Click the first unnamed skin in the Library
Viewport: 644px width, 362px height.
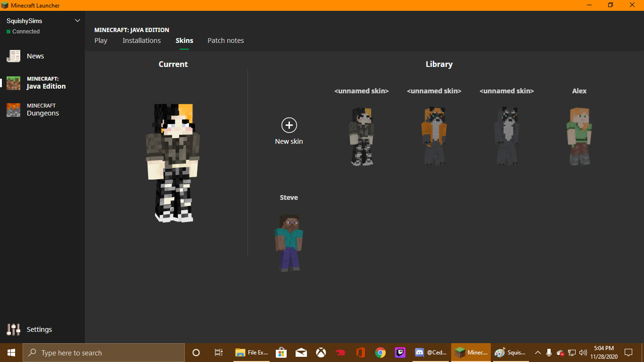pos(361,136)
